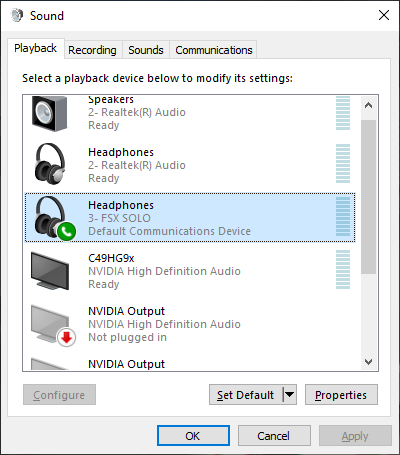Open the Sounds tab
The height and width of the screenshot is (455, 400).
(x=146, y=50)
